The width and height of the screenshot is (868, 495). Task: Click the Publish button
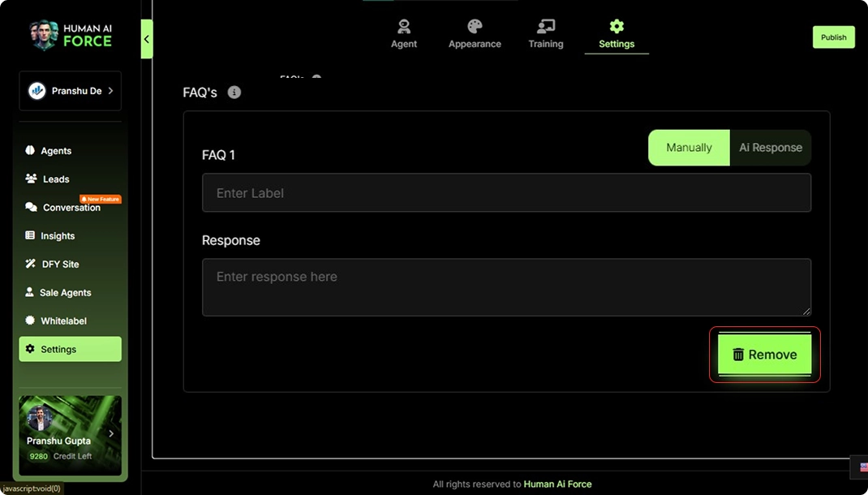click(x=834, y=37)
